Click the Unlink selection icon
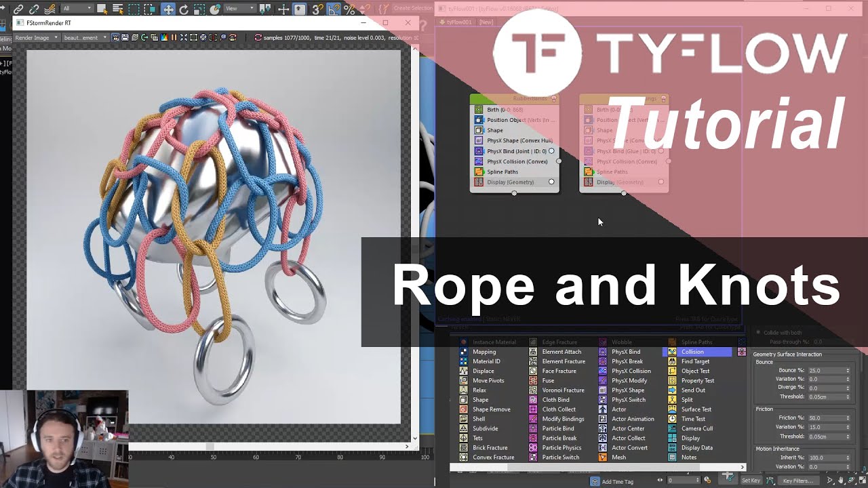868x488 pixels. (x=34, y=9)
